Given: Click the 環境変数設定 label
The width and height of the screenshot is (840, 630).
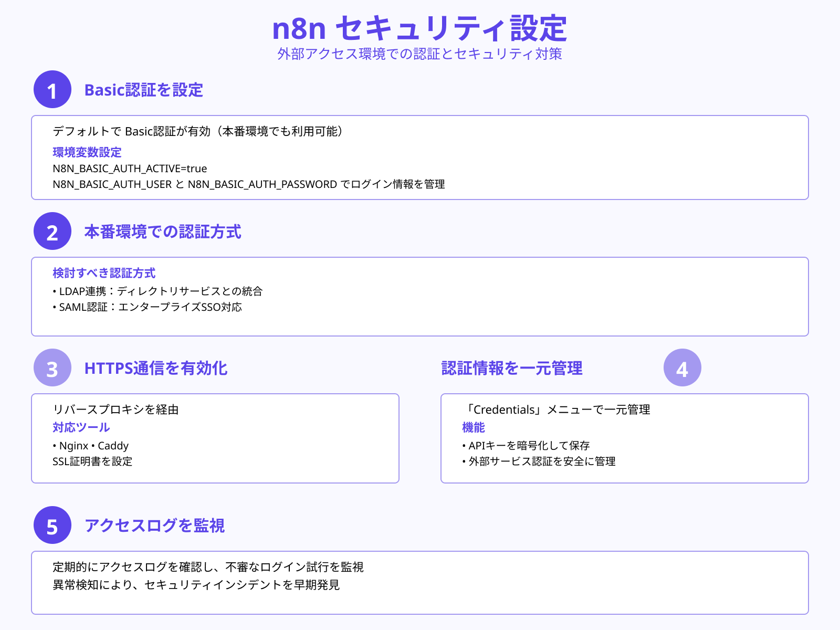Looking at the screenshot, I should pos(87,153).
